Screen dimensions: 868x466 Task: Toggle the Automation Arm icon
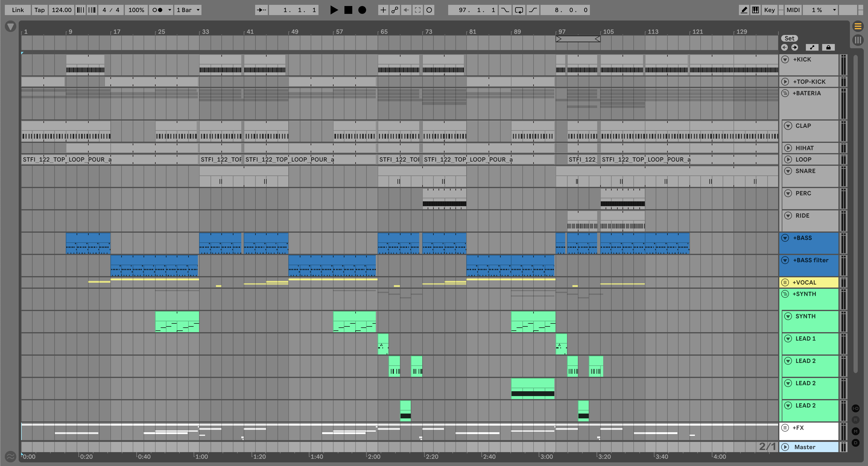394,10
